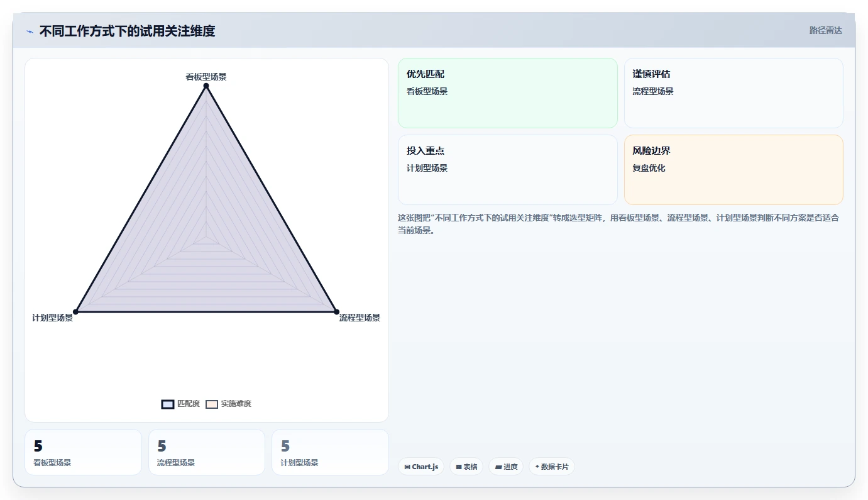Click the 流程型场景 axis label on radar
The width and height of the screenshot is (868, 500).
[x=360, y=318]
